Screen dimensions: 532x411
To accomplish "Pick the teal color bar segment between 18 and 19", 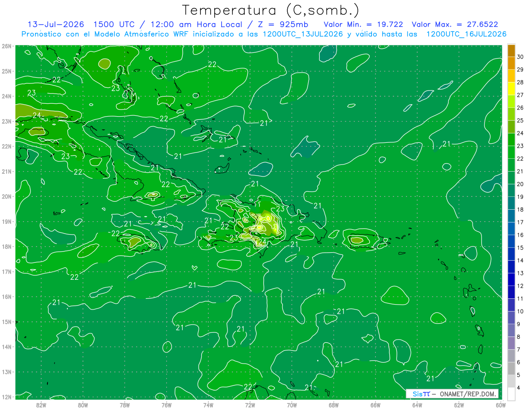I will (x=511, y=203).
